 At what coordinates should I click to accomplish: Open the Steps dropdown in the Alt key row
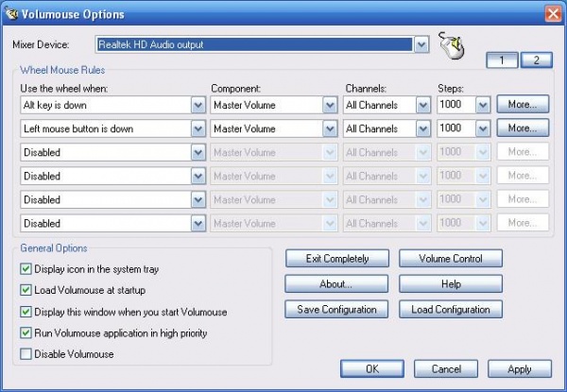point(483,105)
